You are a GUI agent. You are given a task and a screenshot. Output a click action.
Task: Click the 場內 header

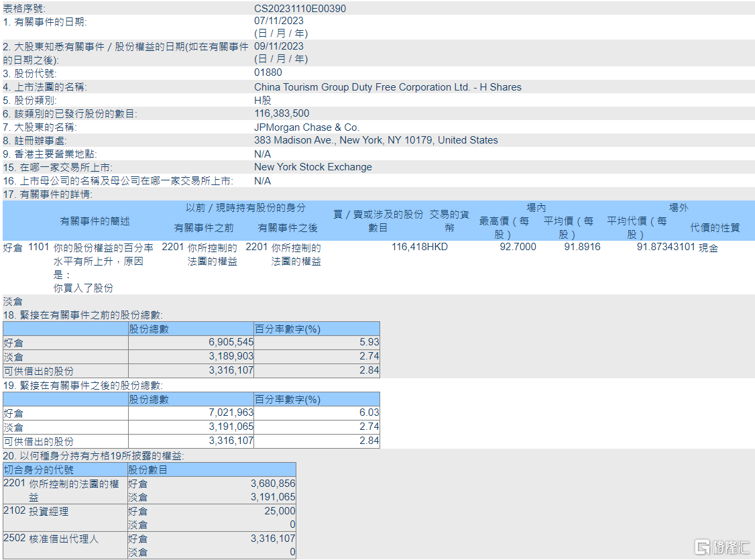point(536,207)
